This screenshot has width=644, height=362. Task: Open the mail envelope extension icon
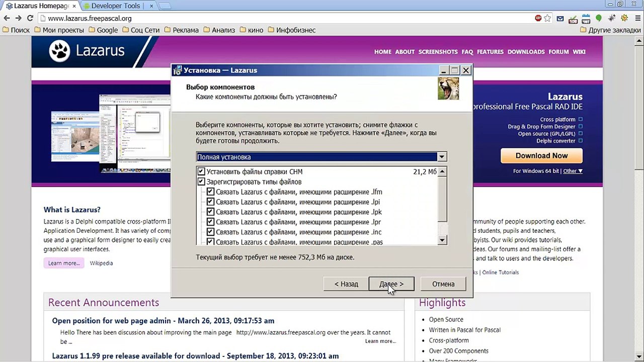pyautogui.click(x=560, y=19)
